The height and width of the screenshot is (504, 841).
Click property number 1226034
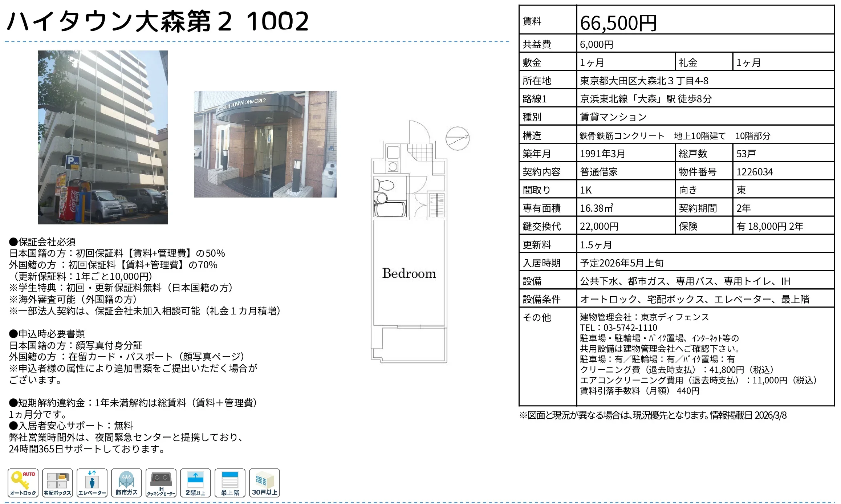click(755, 172)
